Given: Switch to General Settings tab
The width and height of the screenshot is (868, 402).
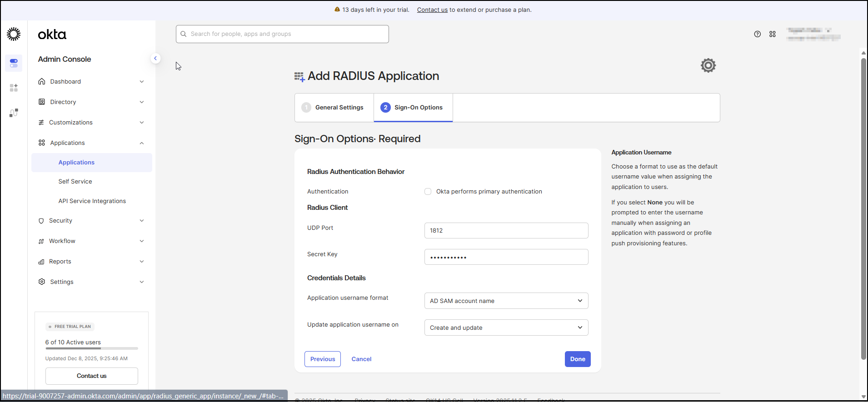Looking at the screenshot, I should point(334,108).
